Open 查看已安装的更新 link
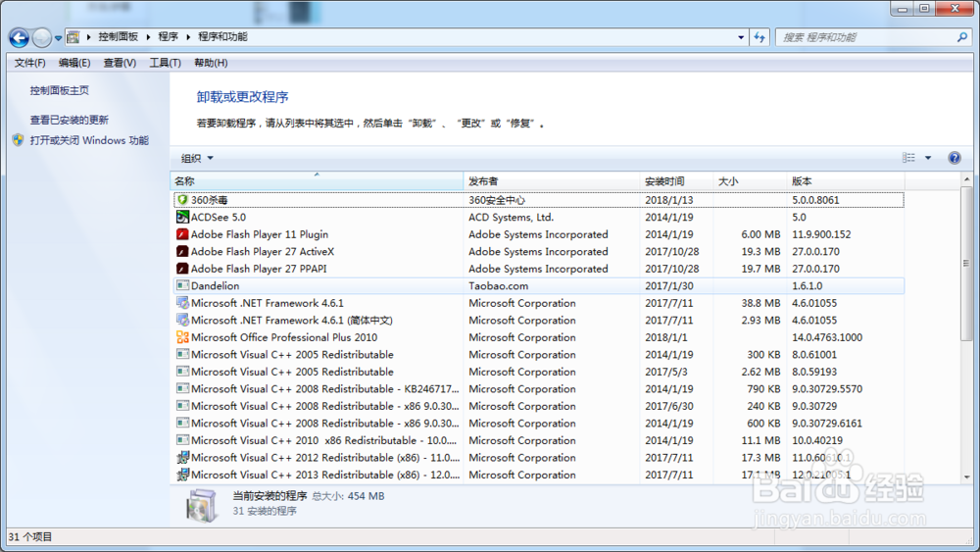Image resolution: width=980 pixels, height=552 pixels. (70, 120)
